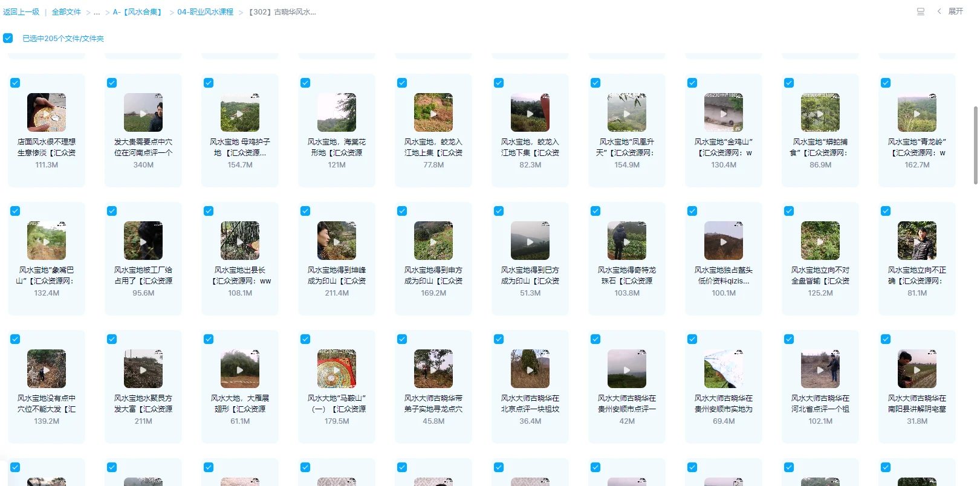
Task: Deselect the 凤凰升天 video checkbox
Action: click(x=595, y=83)
